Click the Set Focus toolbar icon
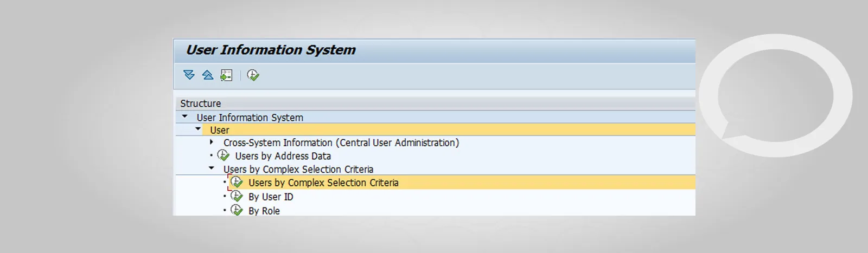This screenshot has width=868, height=253. 226,75
